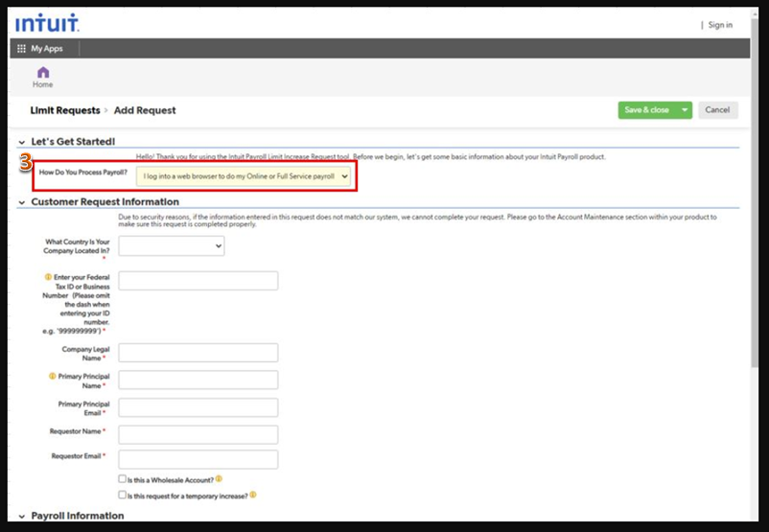Check 'Is this a Wholesale Account?' box
The height and width of the screenshot is (532, 769).
click(x=122, y=478)
